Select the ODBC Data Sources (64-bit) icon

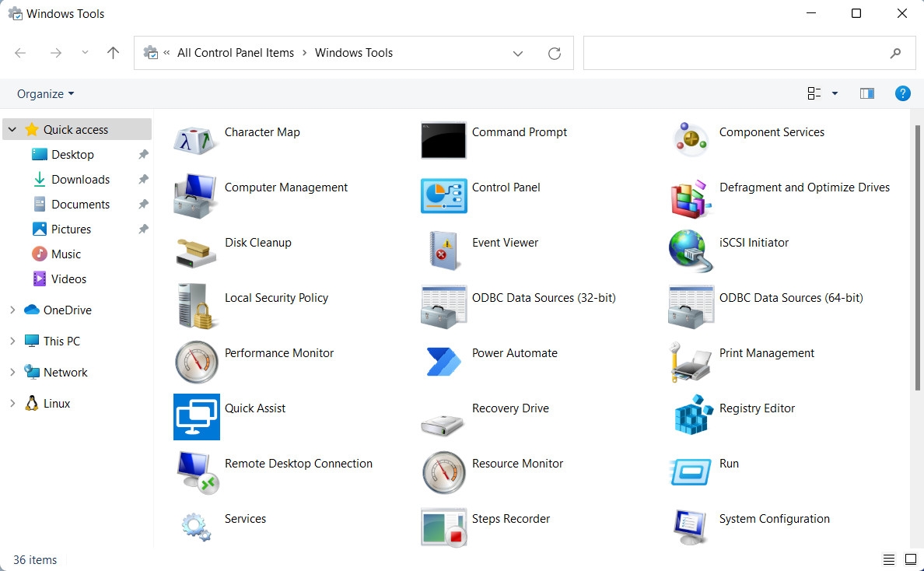(691, 307)
